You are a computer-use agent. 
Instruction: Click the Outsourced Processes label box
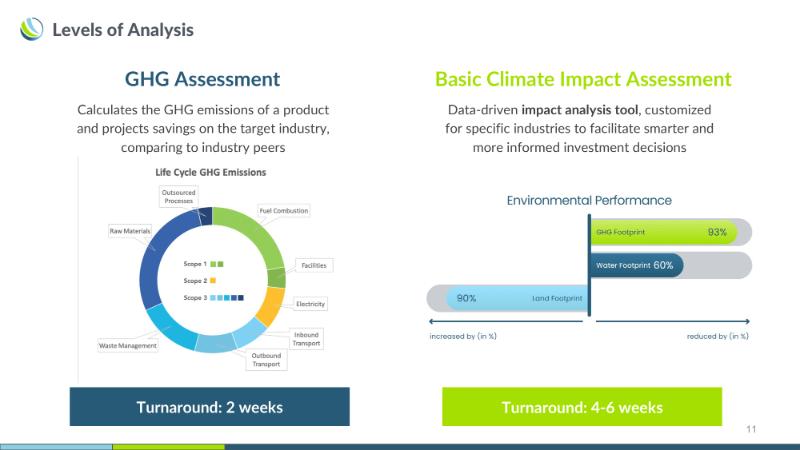point(179,196)
